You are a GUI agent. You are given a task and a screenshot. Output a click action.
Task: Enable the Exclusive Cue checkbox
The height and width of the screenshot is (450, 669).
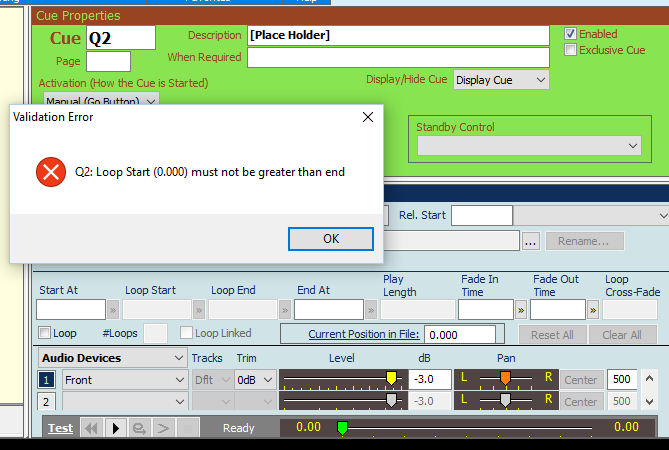570,49
